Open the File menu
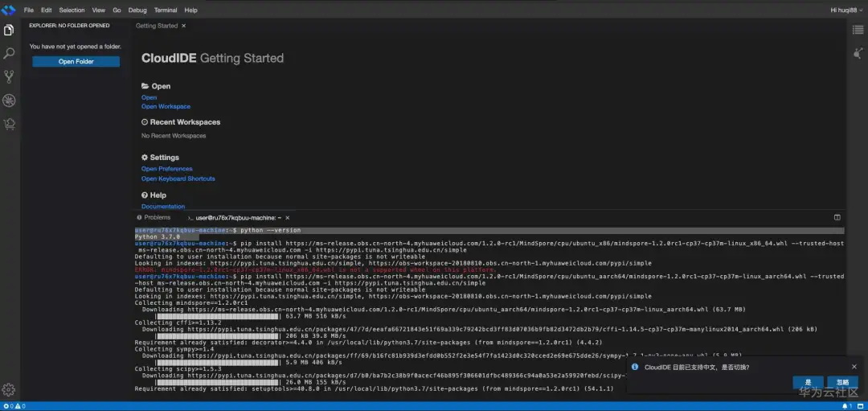This screenshot has width=868, height=411. [29, 10]
